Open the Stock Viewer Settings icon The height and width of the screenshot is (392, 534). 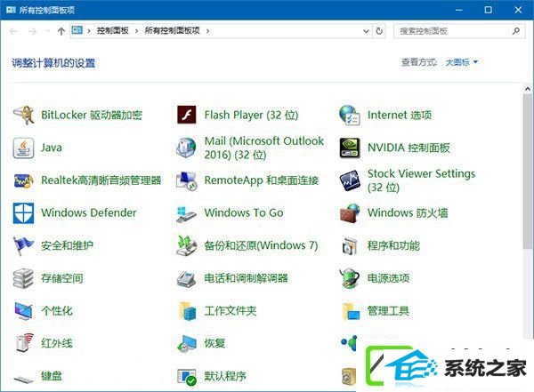click(350, 180)
